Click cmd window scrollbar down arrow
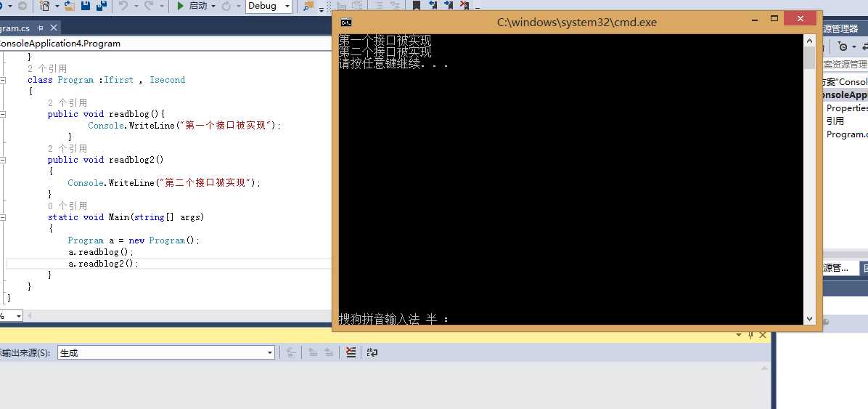Image resolution: width=868 pixels, height=409 pixels. pyautogui.click(x=809, y=319)
